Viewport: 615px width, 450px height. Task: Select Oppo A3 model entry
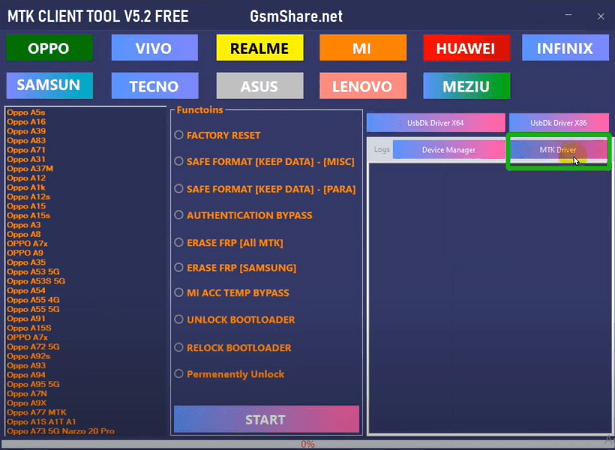(24, 226)
